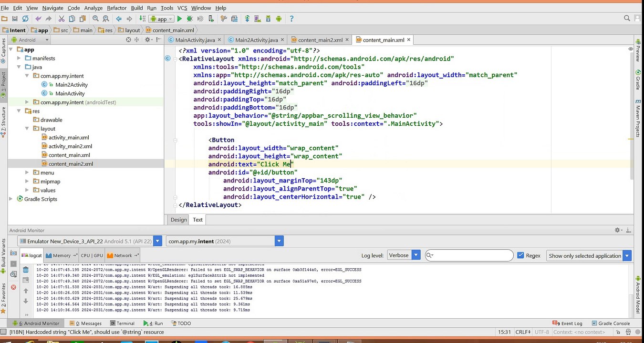Run the app with green play button
This screenshot has width=644, height=343.
click(179, 19)
